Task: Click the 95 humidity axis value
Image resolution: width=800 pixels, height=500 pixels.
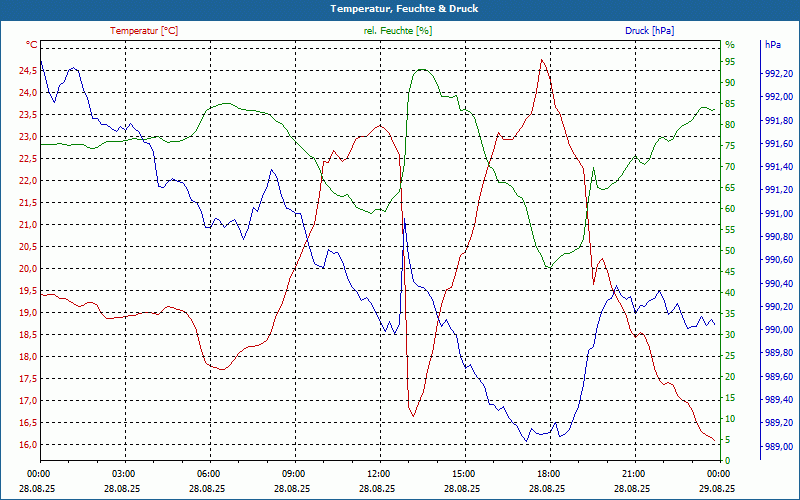Action: (x=730, y=61)
